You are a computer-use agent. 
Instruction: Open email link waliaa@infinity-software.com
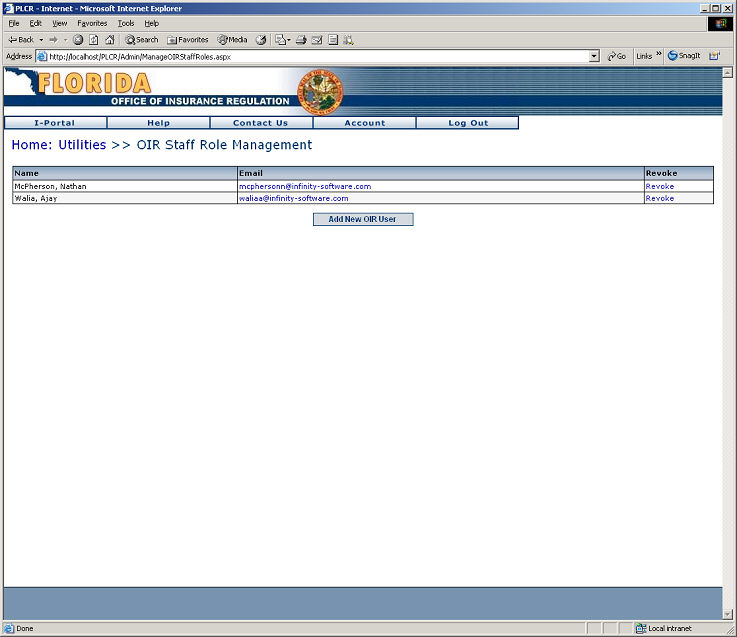[x=293, y=198]
